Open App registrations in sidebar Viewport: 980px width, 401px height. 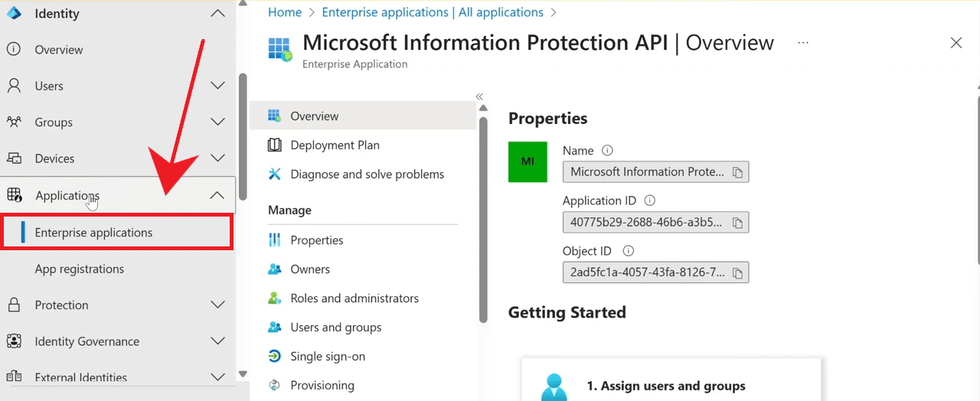tap(79, 269)
